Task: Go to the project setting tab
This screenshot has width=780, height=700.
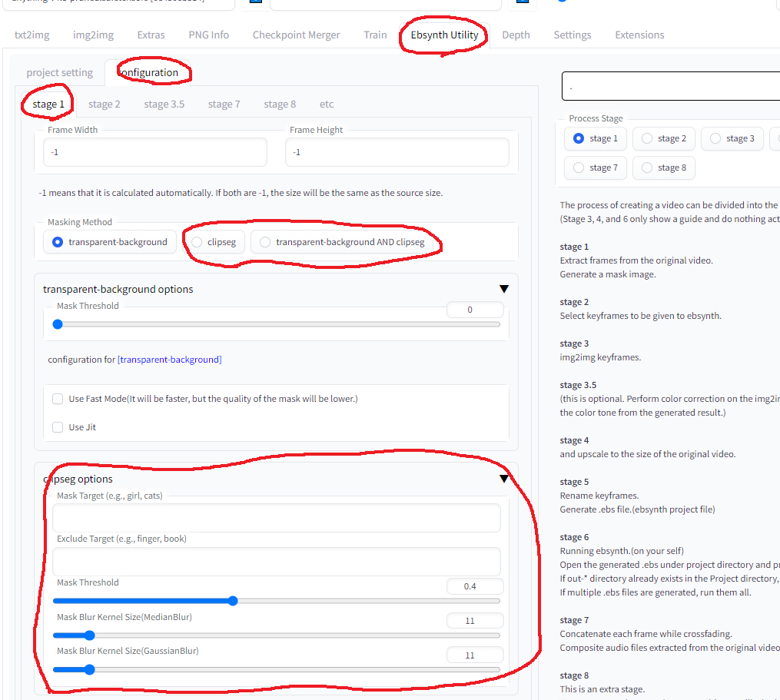Action: click(x=59, y=73)
